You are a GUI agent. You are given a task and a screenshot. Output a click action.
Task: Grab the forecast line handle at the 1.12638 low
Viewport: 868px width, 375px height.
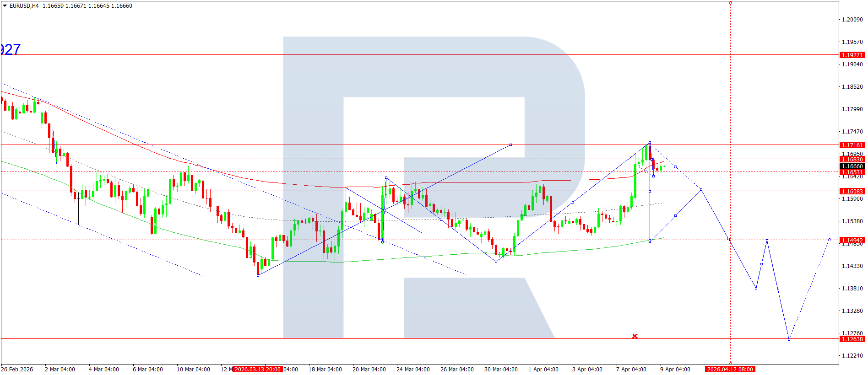click(x=789, y=339)
